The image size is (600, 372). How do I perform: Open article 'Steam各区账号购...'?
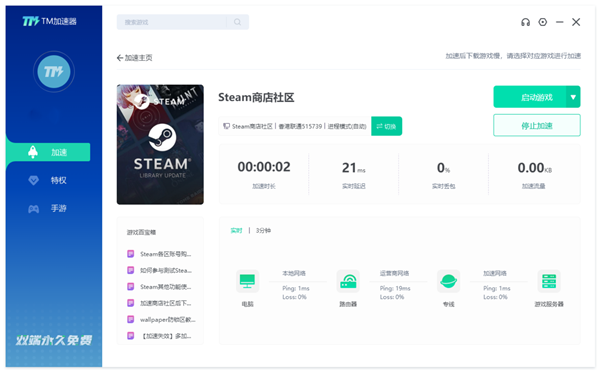tap(165, 254)
